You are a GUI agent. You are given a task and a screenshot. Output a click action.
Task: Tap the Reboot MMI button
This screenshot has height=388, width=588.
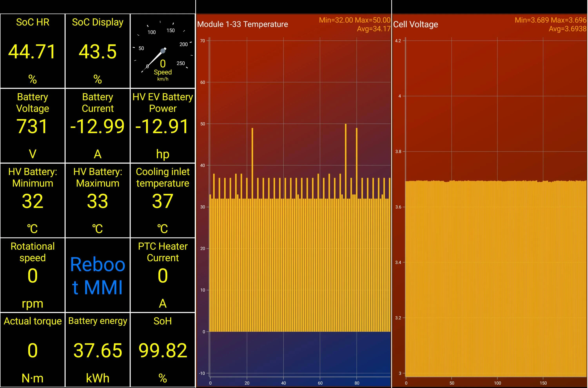point(98,275)
